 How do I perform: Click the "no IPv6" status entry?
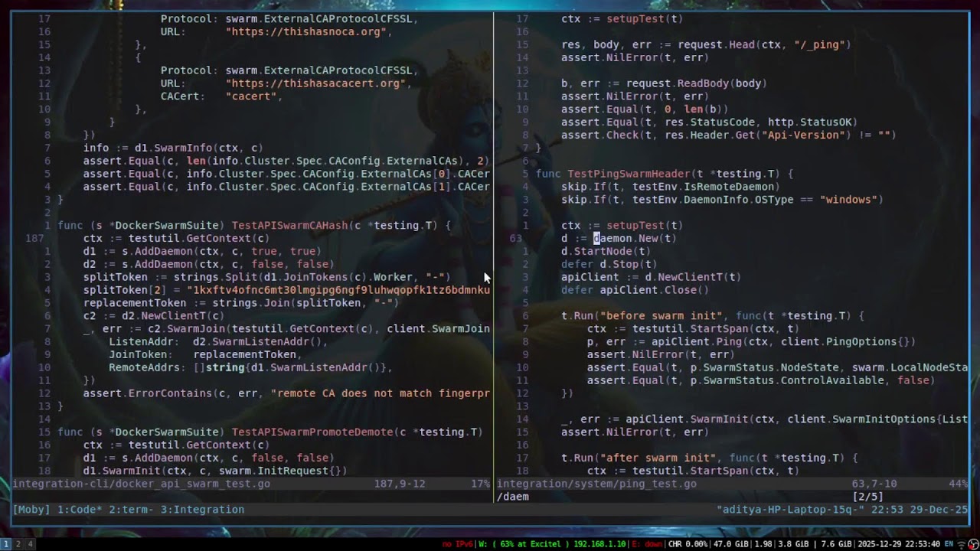click(456, 544)
